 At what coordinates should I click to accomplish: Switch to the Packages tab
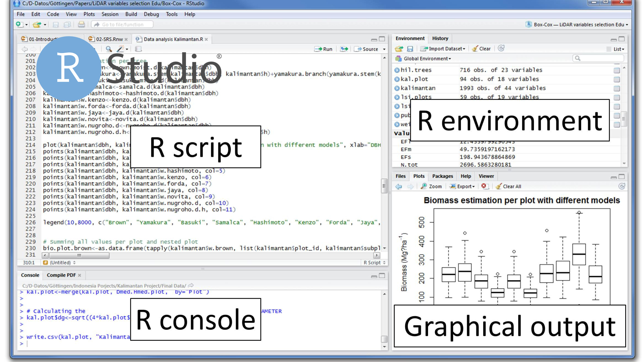[442, 176]
